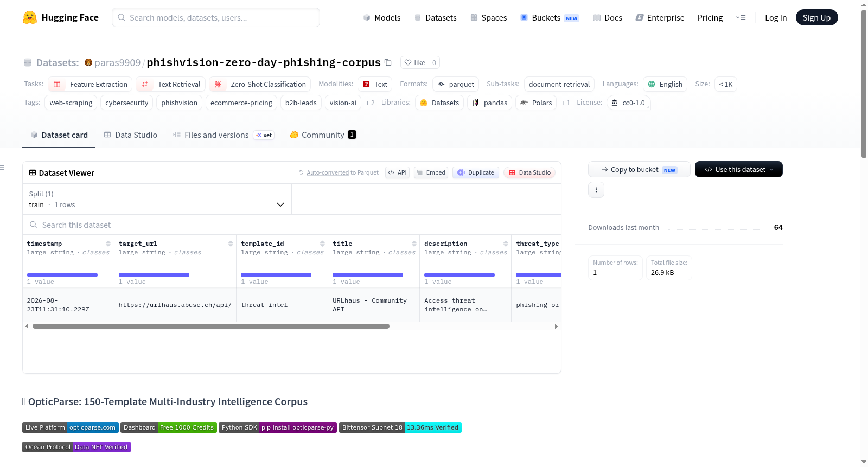Expand the navigation more menu
The image size is (868, 467).
pos(741,17)
